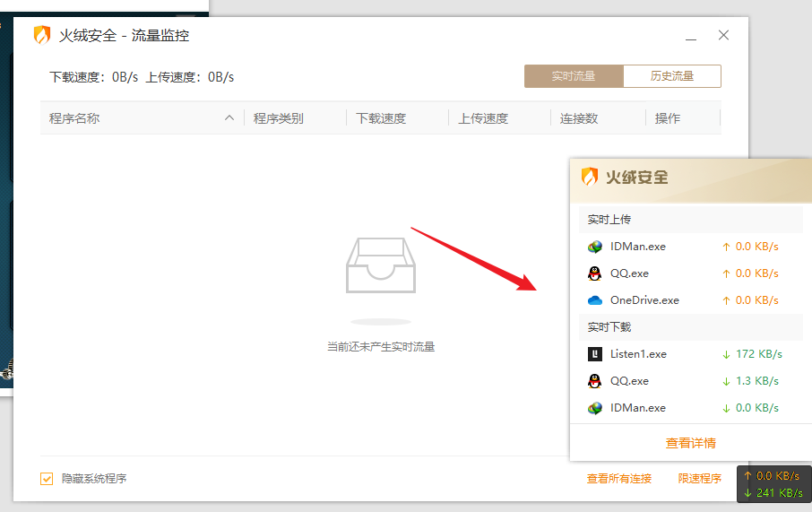The height and width of the screenshot is (512, 812).
Task: Click the Listen1.exe icon in download list
Action: click(594, 354)
